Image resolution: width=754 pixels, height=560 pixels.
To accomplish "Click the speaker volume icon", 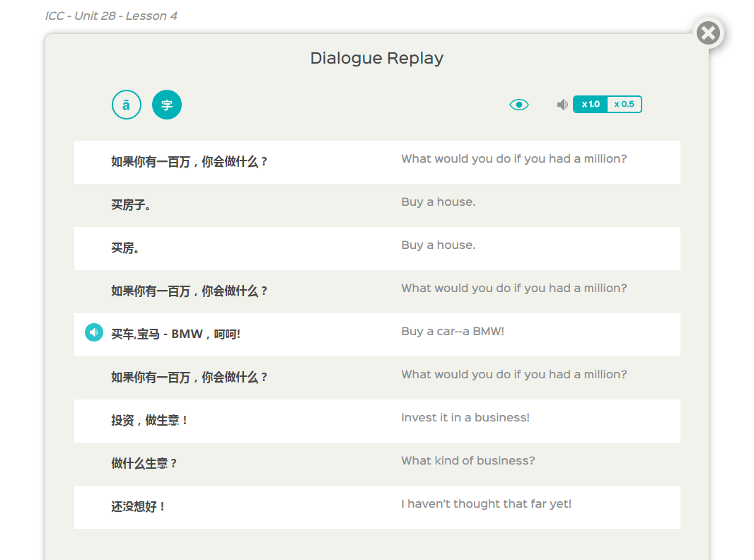I will (562, 105).
